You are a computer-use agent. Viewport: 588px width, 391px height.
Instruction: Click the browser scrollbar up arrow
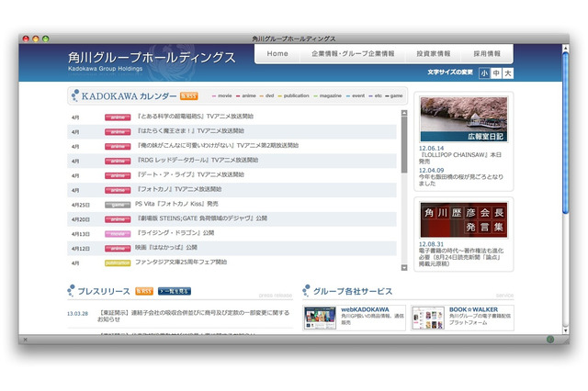(566, 49)
